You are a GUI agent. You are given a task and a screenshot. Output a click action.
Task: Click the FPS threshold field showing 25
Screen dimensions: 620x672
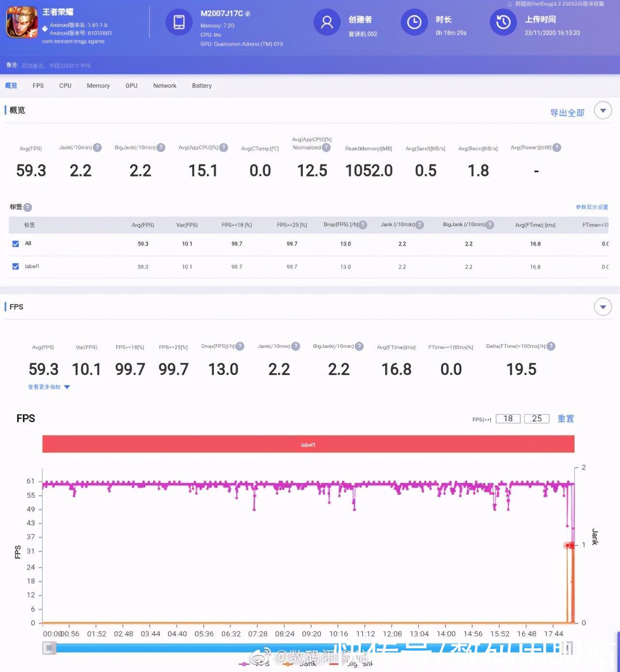[x=537, y=419]
